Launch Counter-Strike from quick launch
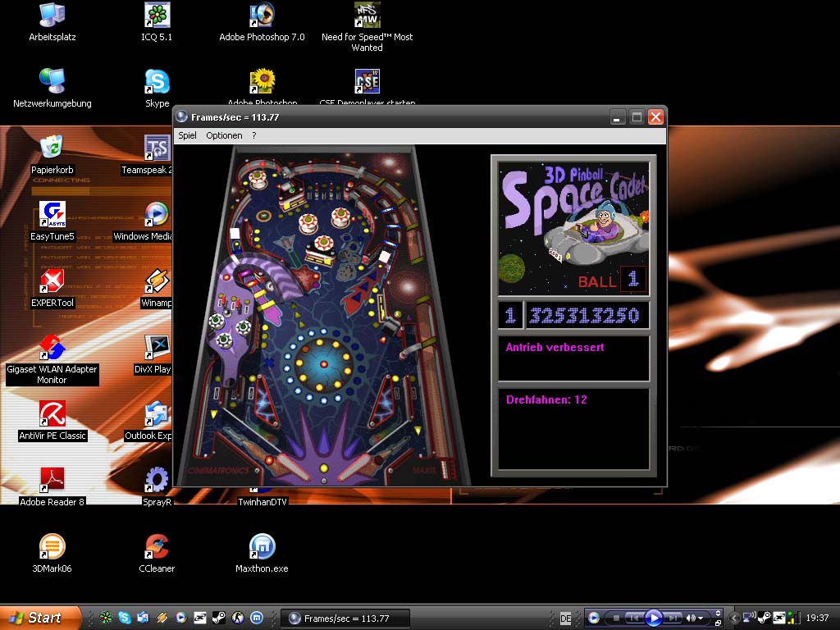The height and width of the screenshot is (630, 840). tap(237, 619)
